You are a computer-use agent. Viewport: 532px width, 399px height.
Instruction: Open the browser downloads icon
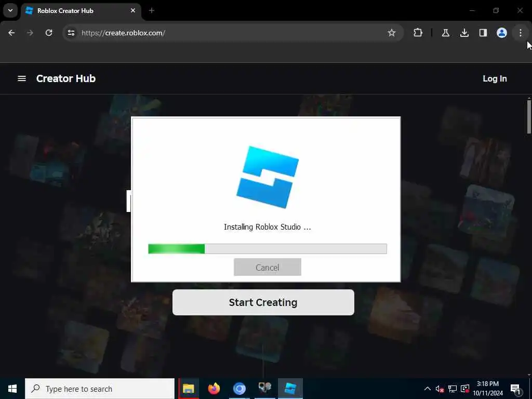[464, 33]
